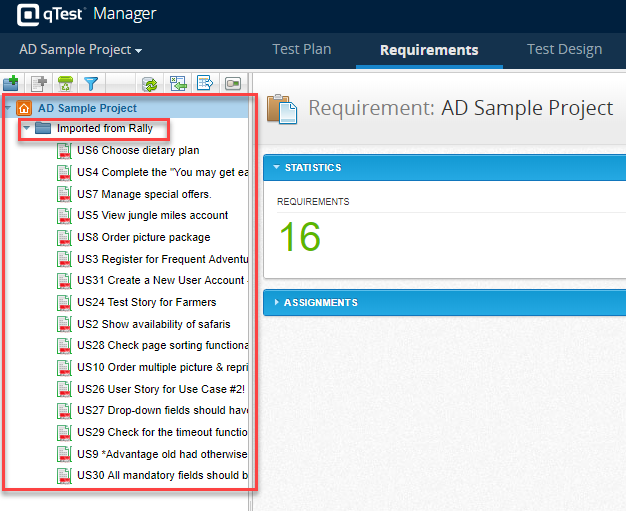Image resolution: width=626 pixels, height=511 pixels.
Task: Click the add new module folder icon
Action: point(12,84)
